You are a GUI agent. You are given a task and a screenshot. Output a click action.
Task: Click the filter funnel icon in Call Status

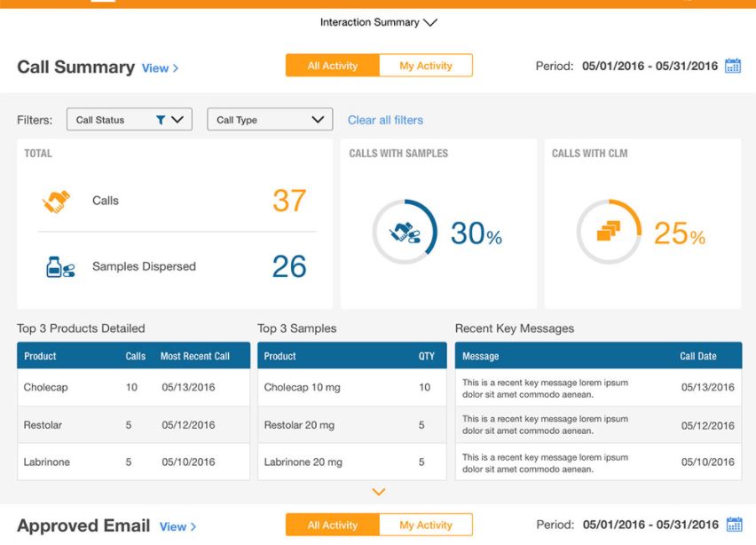coord(160,119)
